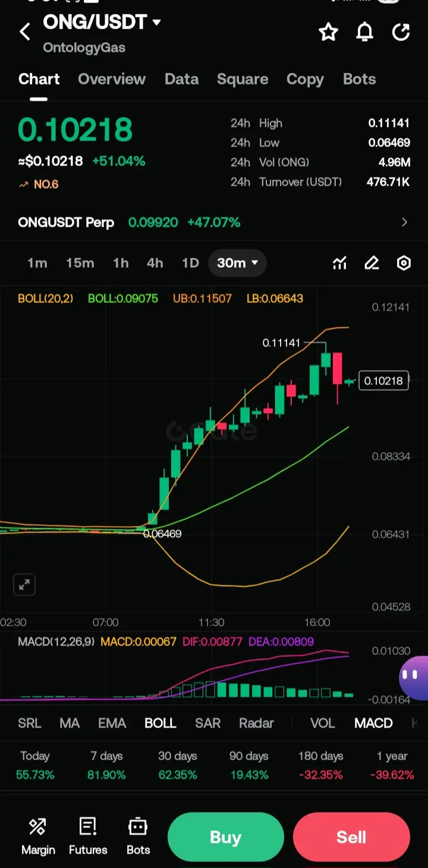The width and height of the screenshot is (428, 868).
Task: Select the 1h timeframe
Action: tap(121, 263)
